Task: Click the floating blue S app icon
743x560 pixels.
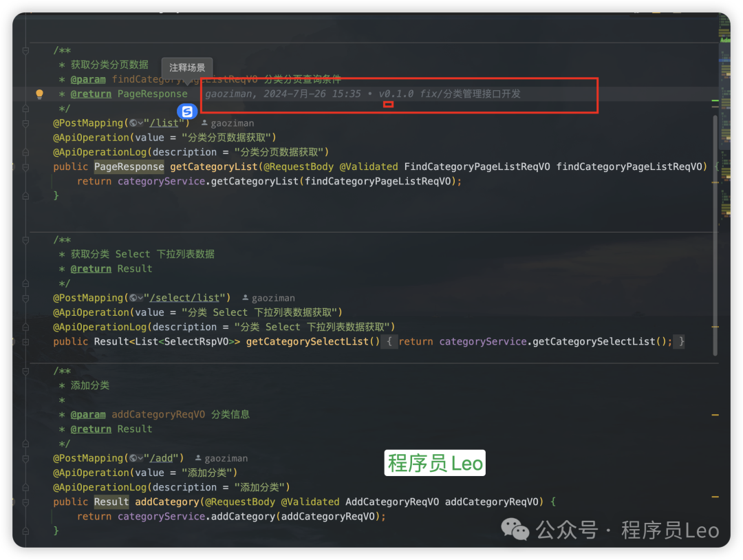Action: tap(186, 111)
